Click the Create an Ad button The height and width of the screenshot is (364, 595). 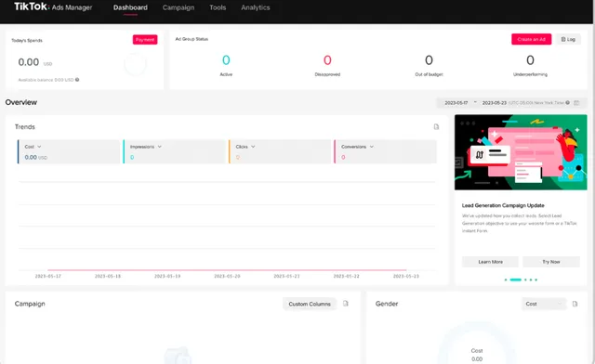(531, 39)
